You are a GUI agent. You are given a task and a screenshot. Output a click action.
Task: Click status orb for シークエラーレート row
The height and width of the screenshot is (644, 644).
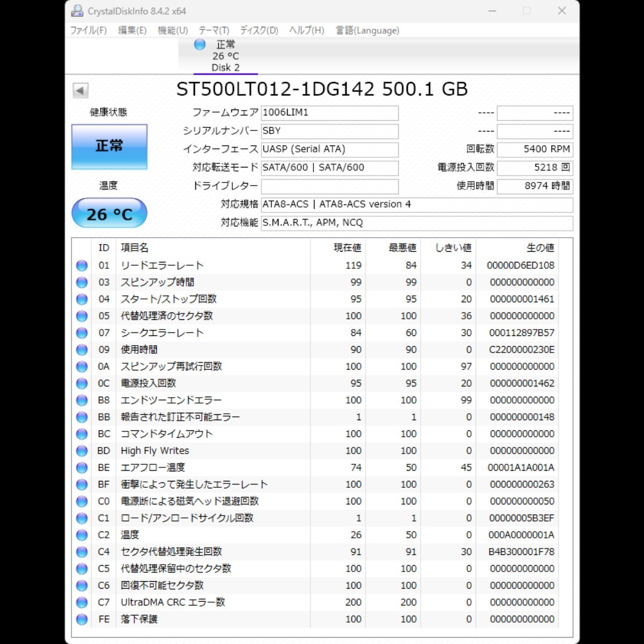point(82,333)
